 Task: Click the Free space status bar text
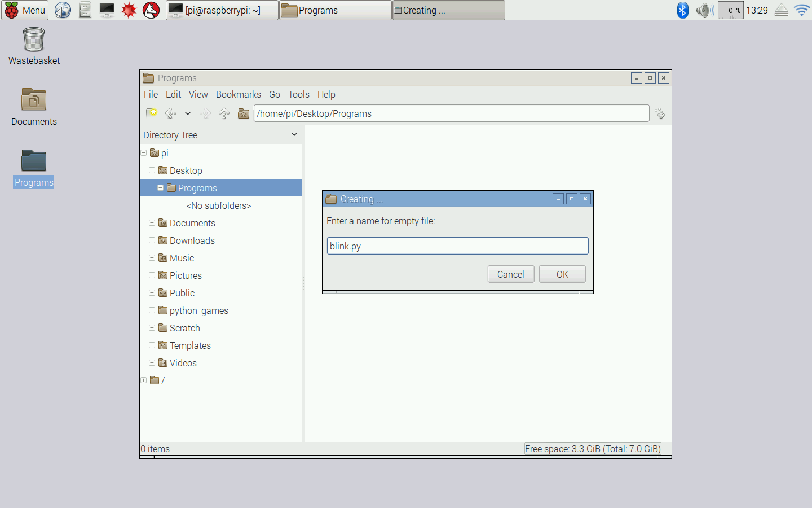[592, 449]
